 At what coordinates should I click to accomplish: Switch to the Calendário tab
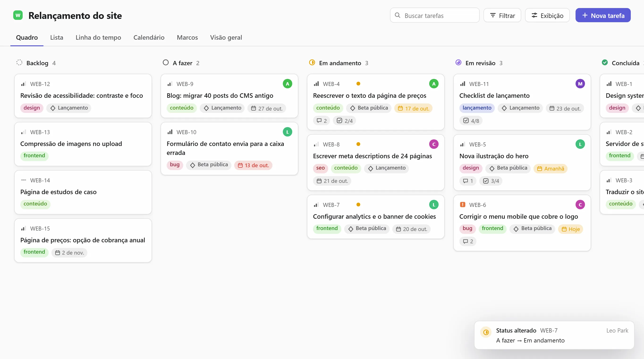(149, 38)
